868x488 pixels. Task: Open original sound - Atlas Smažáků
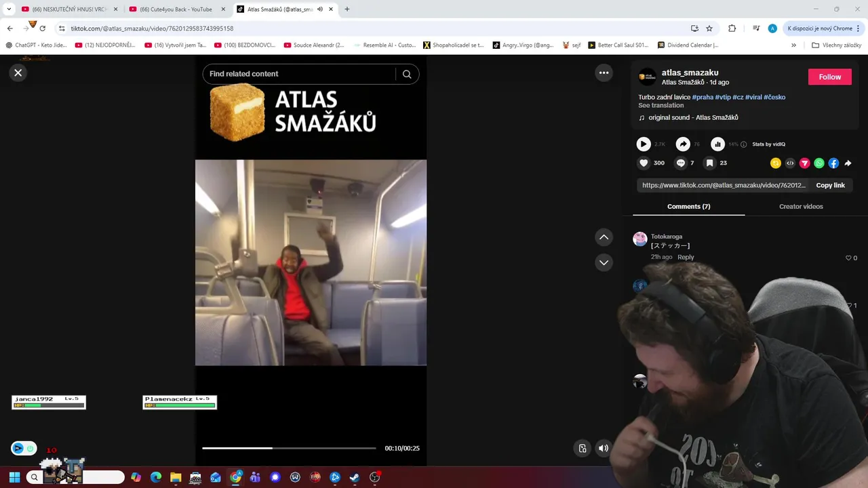(x=693, y=117)
